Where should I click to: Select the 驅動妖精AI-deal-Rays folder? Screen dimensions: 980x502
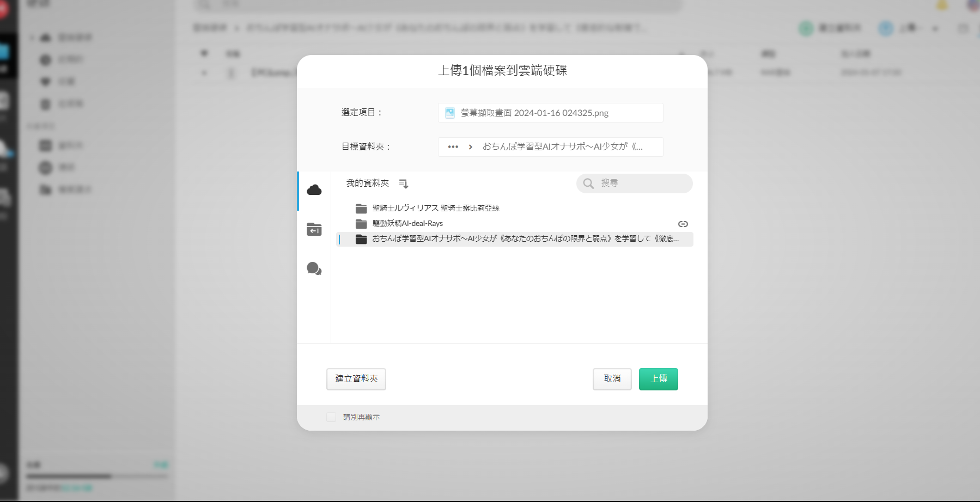pyautogui.click(x=407, y=224)
